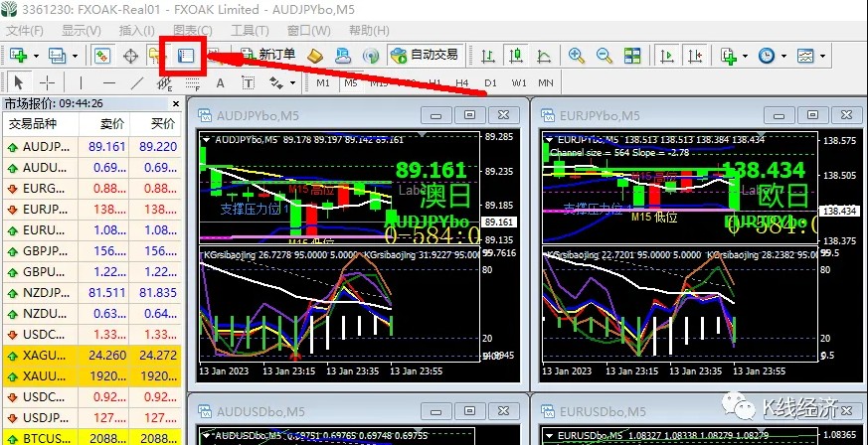Viewport: 868px width, 445px height.
Task: Switch chart to bar chart display
Action: pos(488,56)
